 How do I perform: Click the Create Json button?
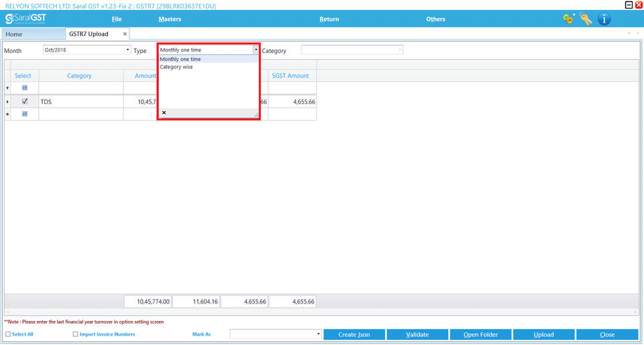354,334
